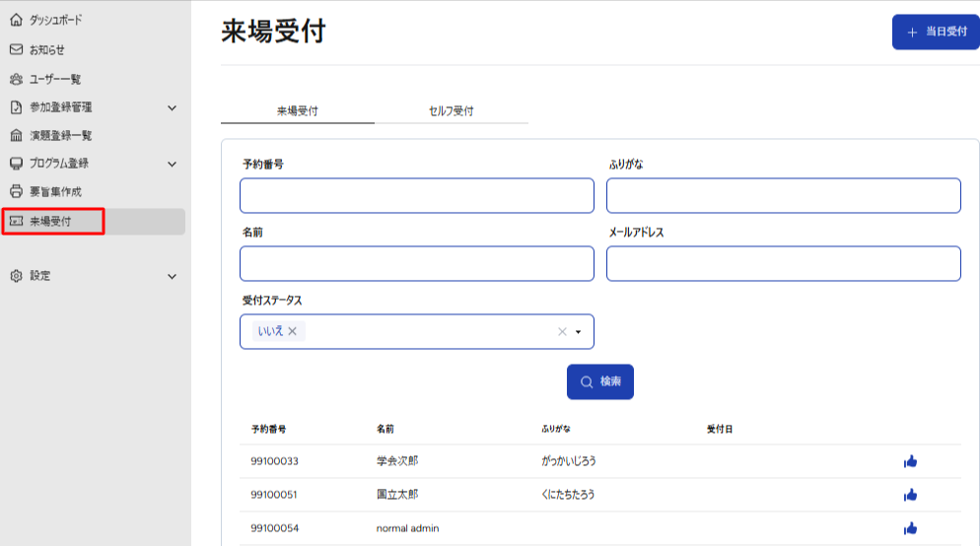Clear all 受付ステータス selections
This screenshot has height=546, width=980.
(562, 332)
